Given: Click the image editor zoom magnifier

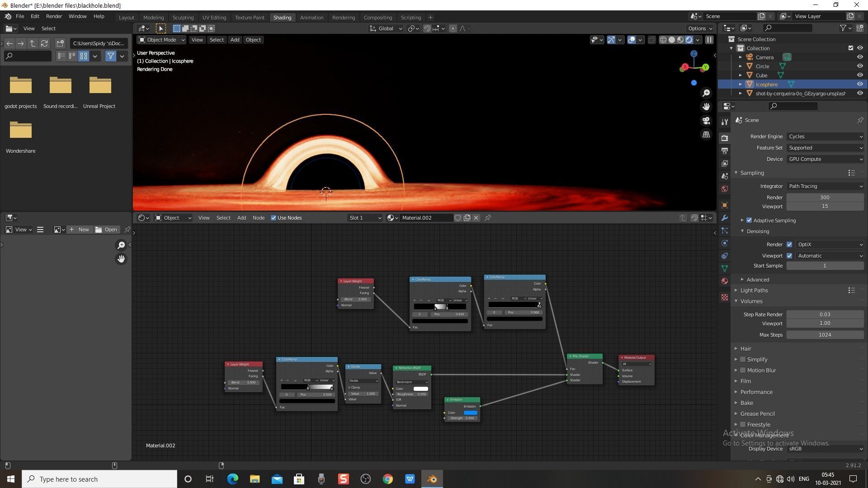Looking at the screenshot, I should pyautogui.click(x=121, y=245).
